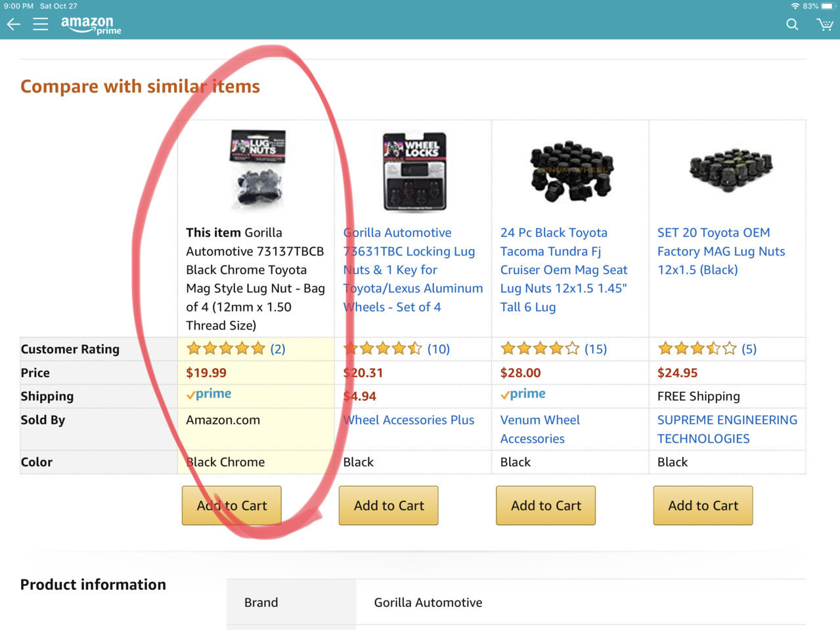Image resolution: width=840 pixels, height=630 pixels.
Task: Add the $20.31 locking lug nuts to cart
Action: (389, 505)
